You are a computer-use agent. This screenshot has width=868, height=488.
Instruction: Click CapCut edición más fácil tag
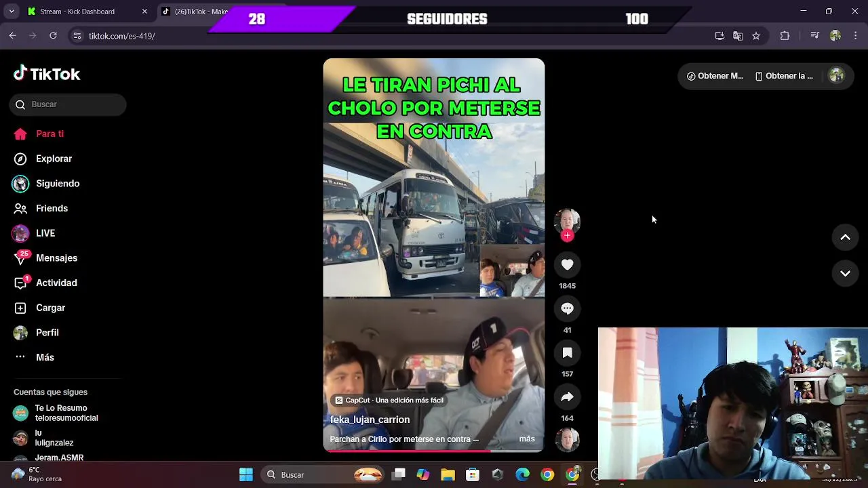[390, 401]
